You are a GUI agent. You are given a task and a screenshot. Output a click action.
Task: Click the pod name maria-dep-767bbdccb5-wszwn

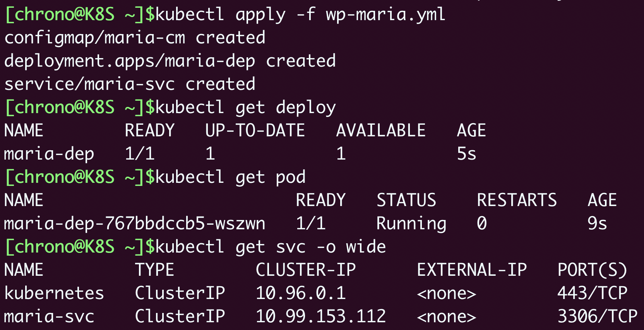pos(135,224)
